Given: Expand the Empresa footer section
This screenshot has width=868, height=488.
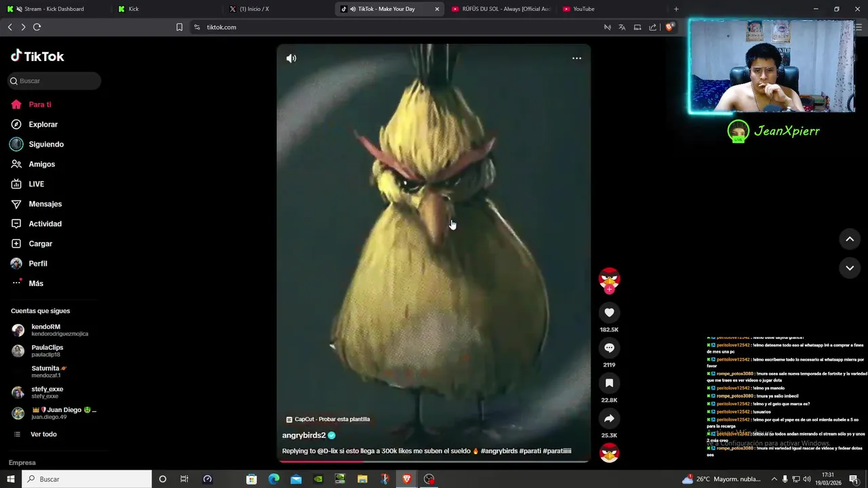Looking at the screenshot, I should [x=22, y=463].
